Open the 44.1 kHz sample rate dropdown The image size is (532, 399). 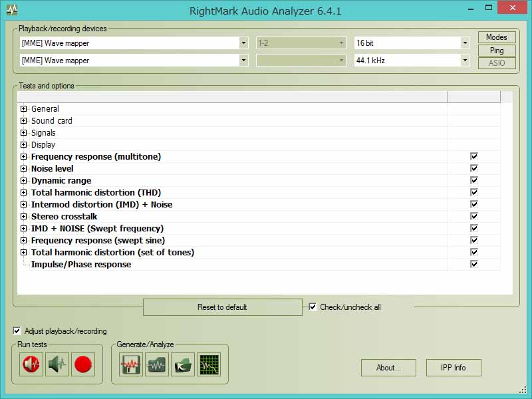tap(465, 61)
